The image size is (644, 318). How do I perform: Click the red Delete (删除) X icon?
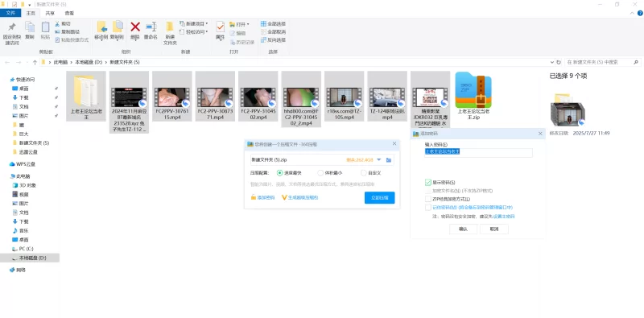coord(135,27)
